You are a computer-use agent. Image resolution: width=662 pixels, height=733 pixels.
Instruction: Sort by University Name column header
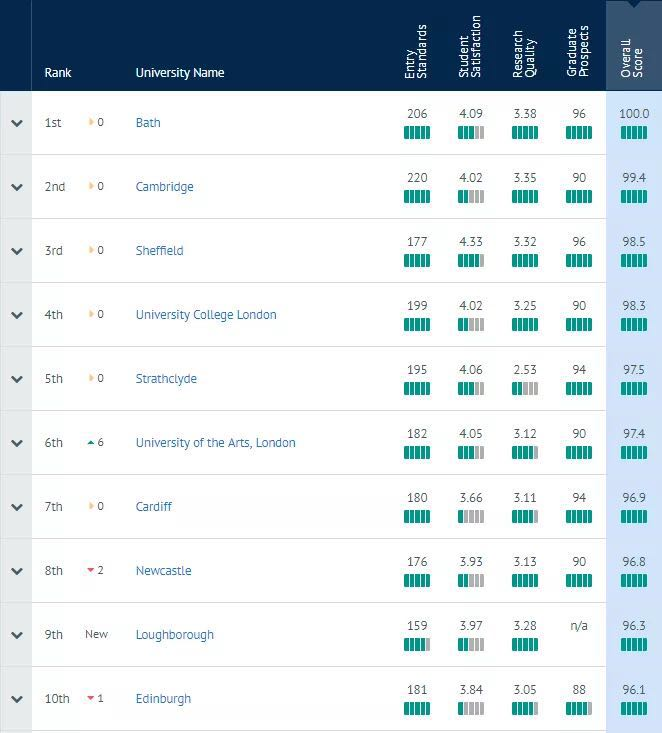(180, 73)
